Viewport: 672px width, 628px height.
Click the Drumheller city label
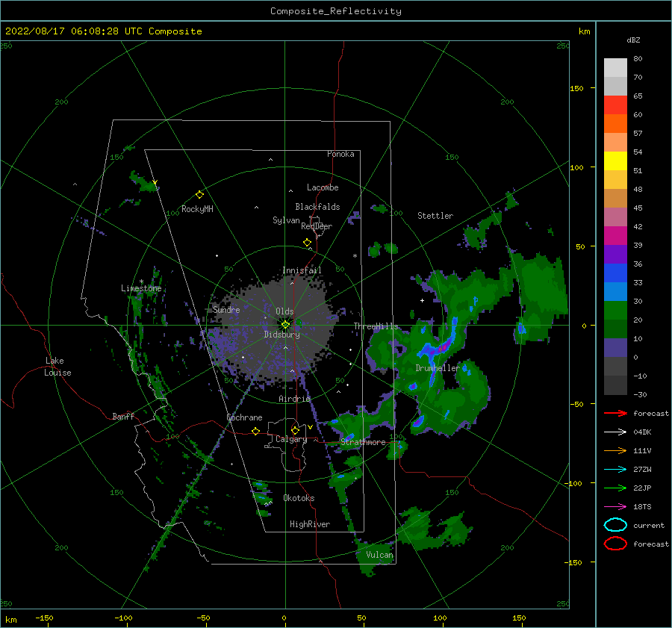(x=438, y=368)
